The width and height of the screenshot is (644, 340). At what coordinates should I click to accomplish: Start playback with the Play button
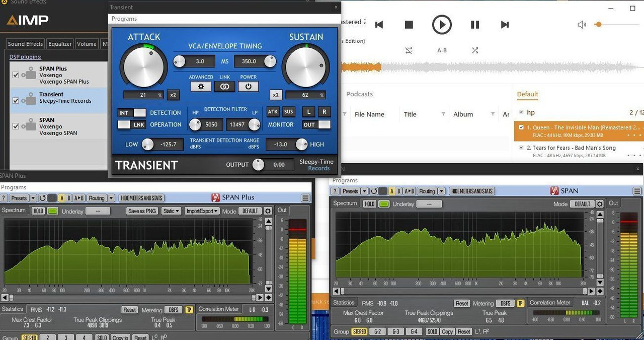(442, 24)
